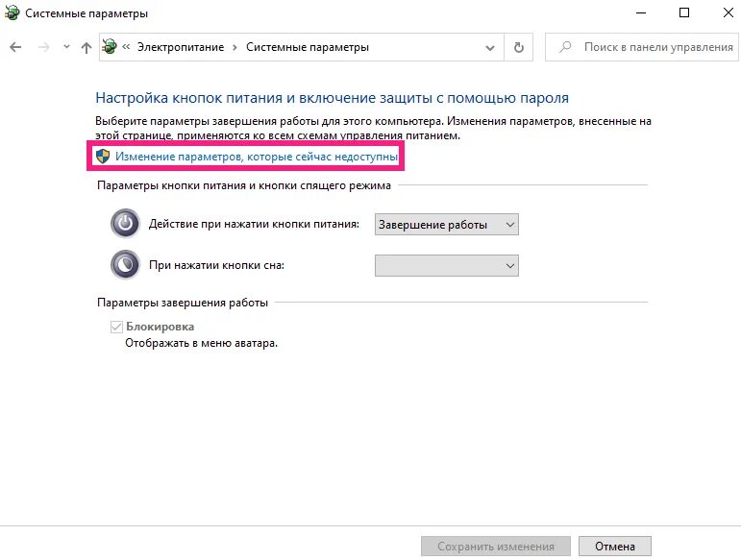The width and height of the screenshot is (741, 560).
Task: Click the search magnifier icon
Action: point(565,47)
